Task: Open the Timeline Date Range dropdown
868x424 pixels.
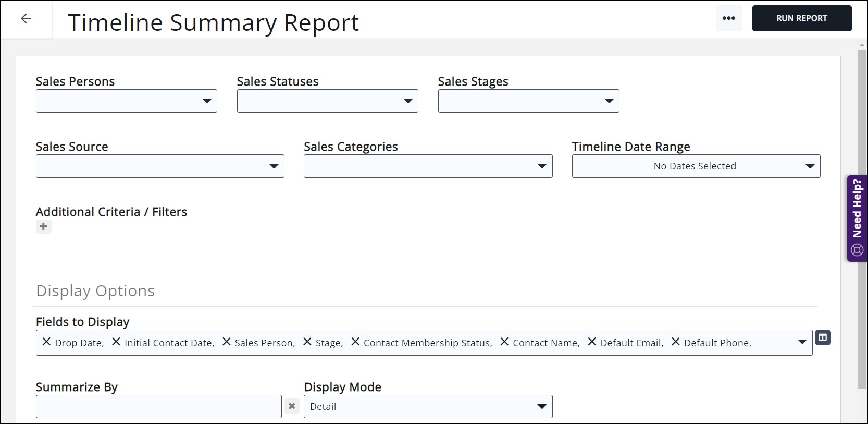Action: click(696, 166)
